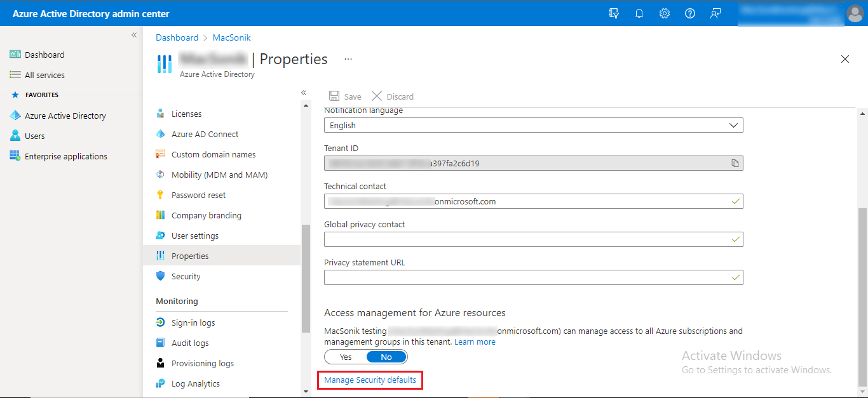Set access management toggle to Yes
Screen dimensions: 868x398
346,357
